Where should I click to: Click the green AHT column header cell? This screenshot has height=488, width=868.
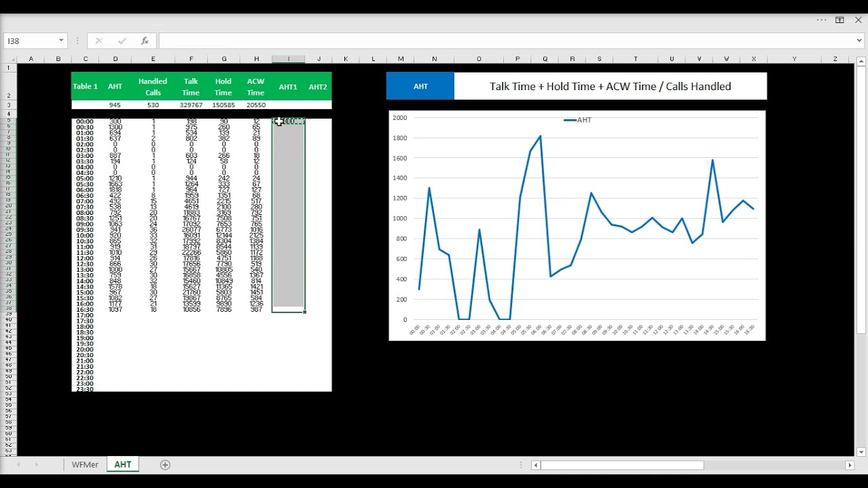tap(115, 87)
